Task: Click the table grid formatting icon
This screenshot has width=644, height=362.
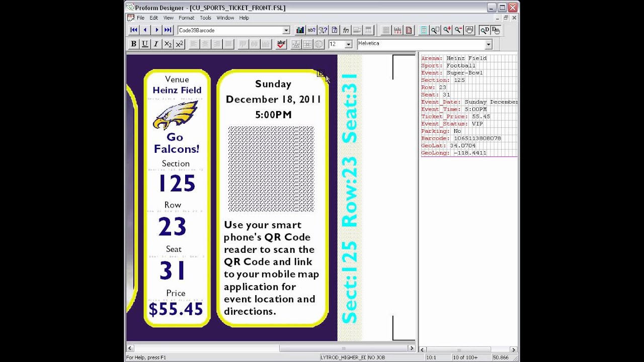Action: 307,44
